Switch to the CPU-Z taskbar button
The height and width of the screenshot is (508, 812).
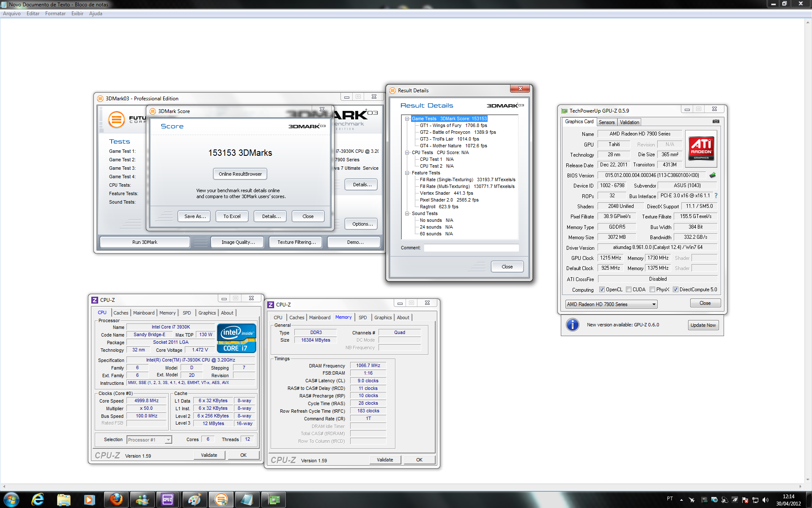click(x=168, y=500)
